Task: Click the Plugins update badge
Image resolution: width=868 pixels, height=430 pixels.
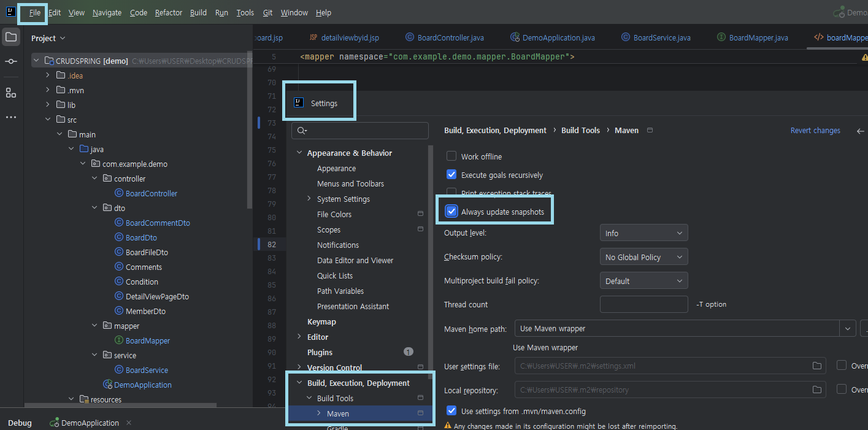Action: [x=409, y=352]
